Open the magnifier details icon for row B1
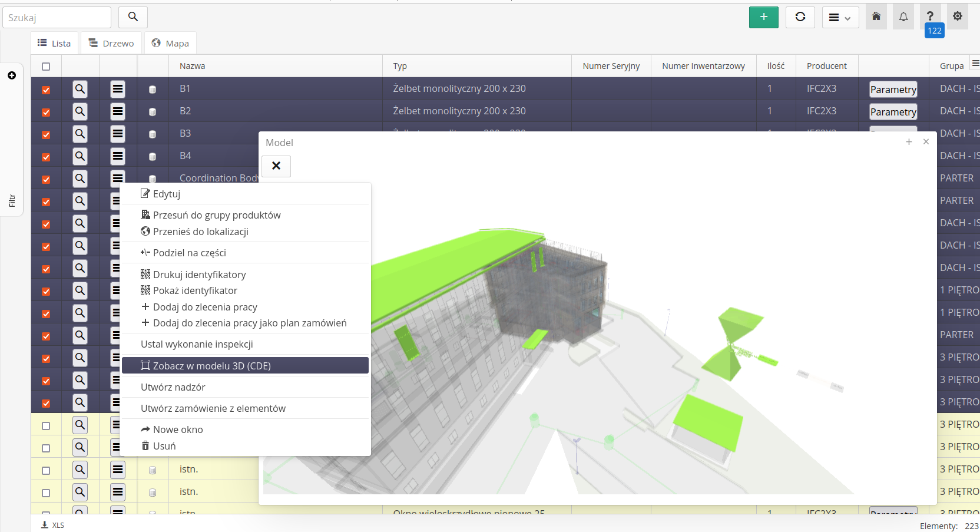 coord(80,89)
